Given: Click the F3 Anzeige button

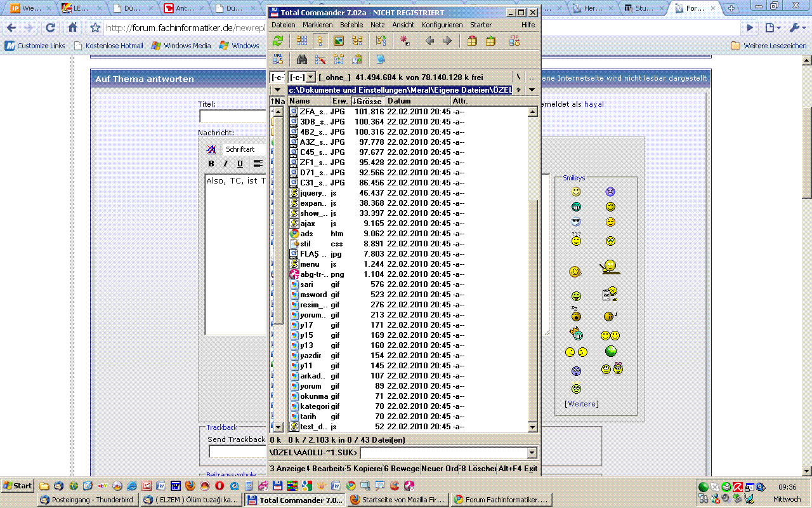Looking at the screenshot, I should click(288, 469).
